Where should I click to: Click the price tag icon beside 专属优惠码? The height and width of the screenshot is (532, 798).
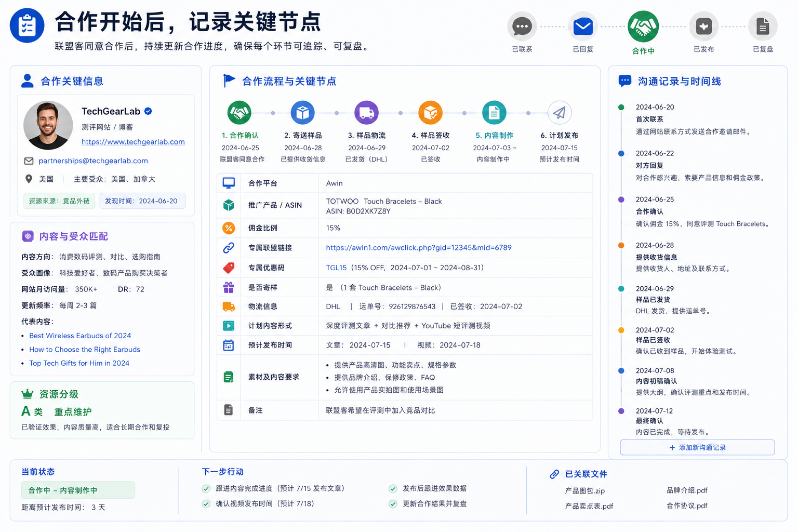pos(229,268)
